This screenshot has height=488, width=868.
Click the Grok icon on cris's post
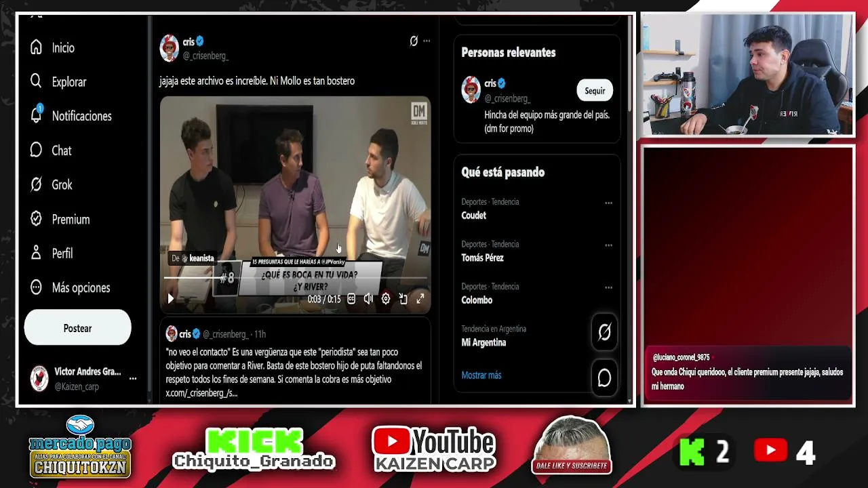point(414,41)
